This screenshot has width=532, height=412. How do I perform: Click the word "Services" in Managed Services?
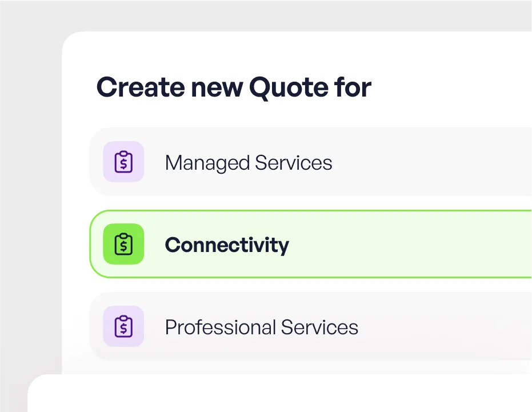tap(293, 163)
